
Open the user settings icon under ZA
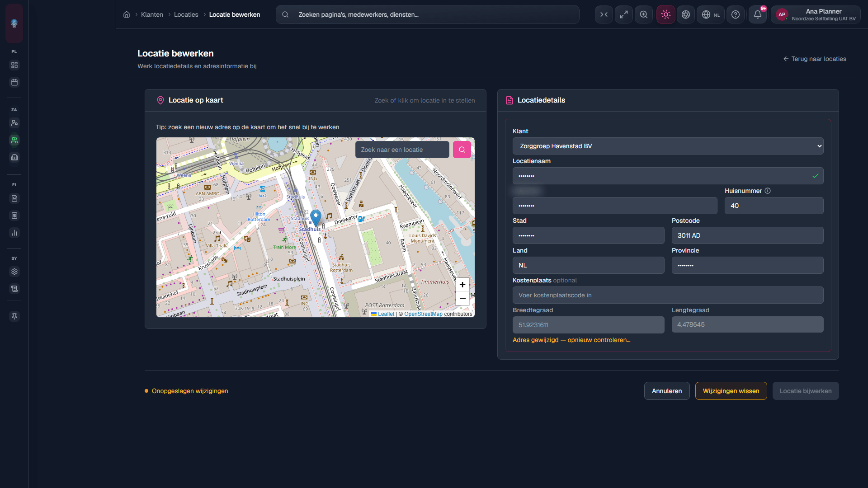(x=14, y=123)
